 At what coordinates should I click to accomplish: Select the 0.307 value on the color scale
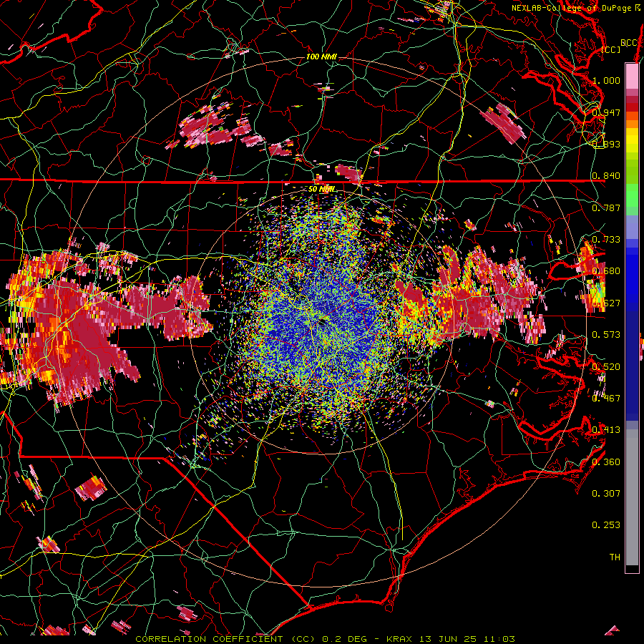(x=606, y=494)
